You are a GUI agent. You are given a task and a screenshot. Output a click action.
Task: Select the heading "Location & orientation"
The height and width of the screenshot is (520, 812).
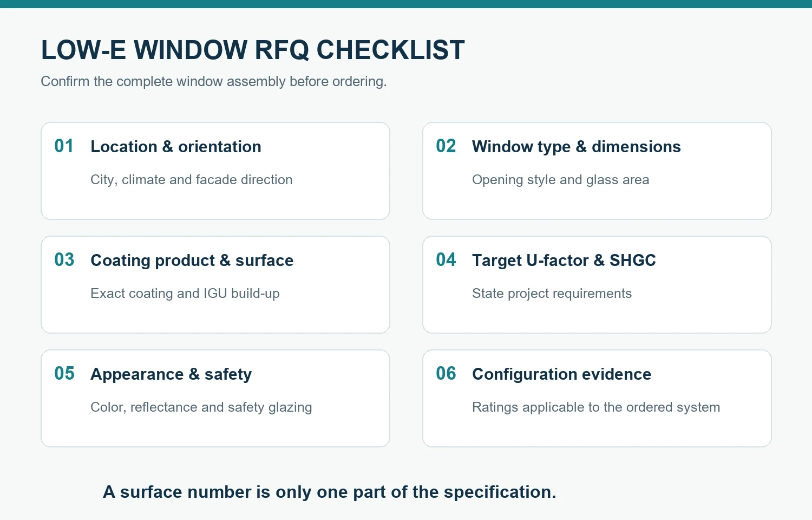pos(176,147)
